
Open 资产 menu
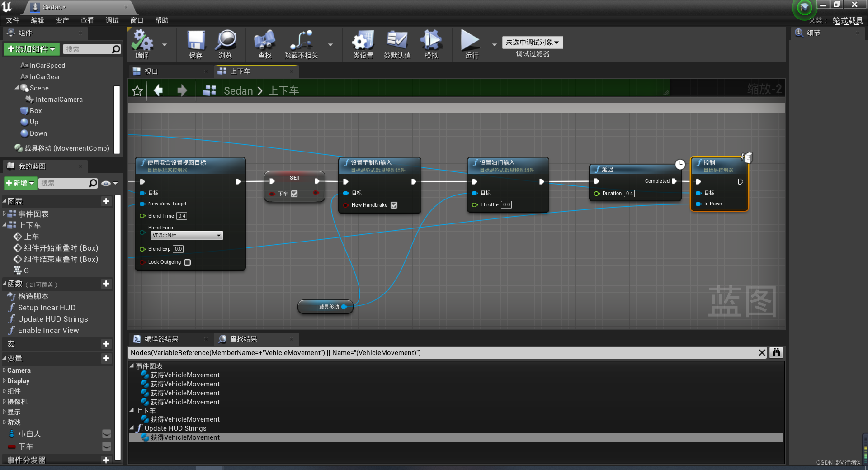62,20
